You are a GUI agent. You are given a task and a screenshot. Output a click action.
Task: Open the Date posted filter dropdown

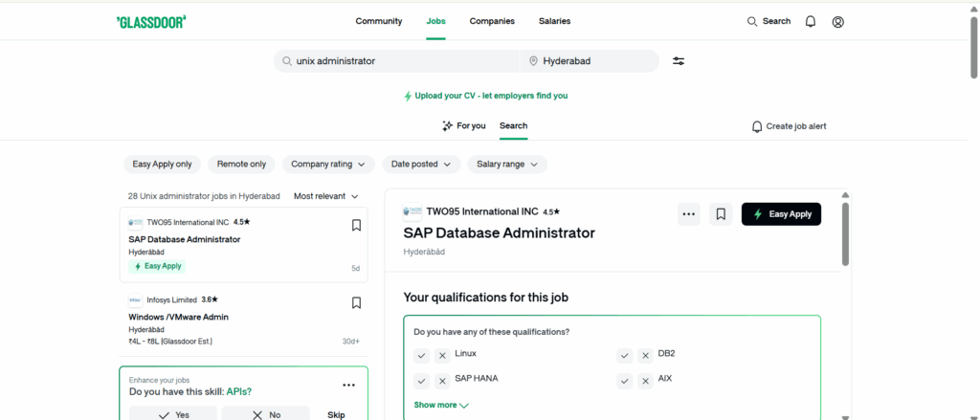(x=420, y=164)
